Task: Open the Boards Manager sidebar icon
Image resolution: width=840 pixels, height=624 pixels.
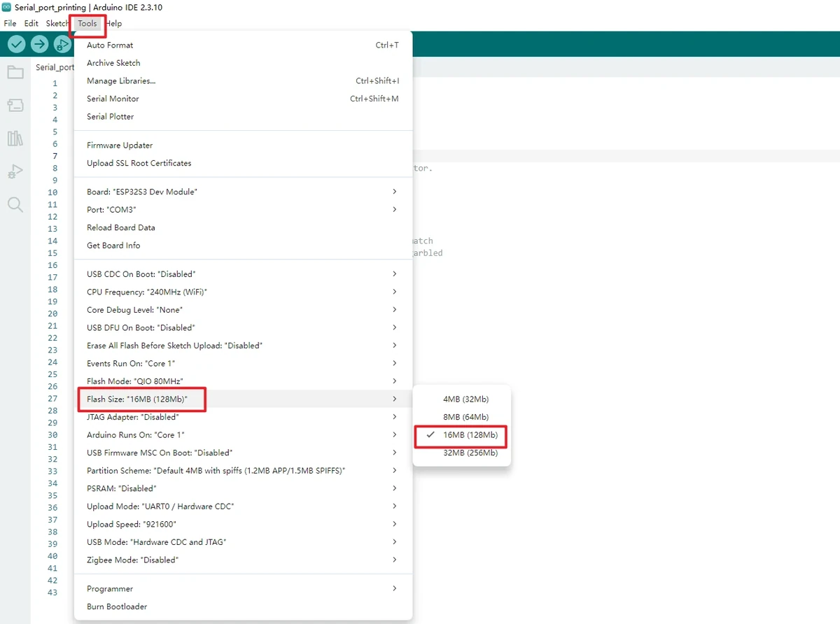Action: point(15,106)
